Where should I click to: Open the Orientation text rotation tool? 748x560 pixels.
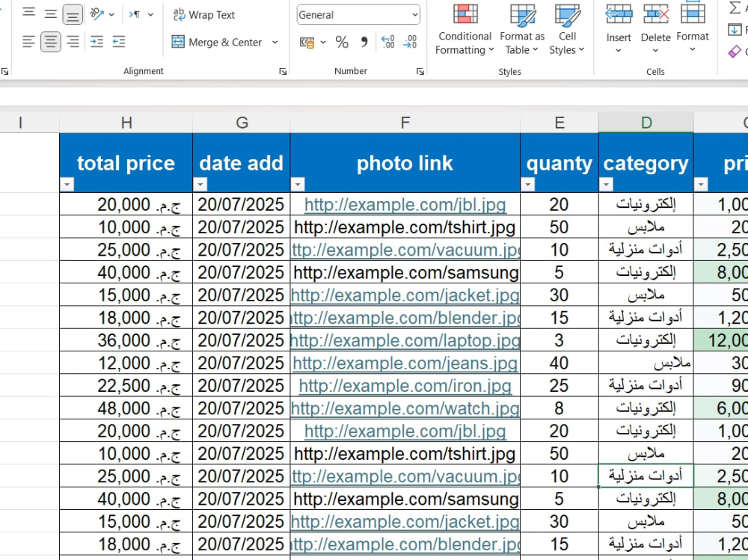pyautogui.click(x=97, y=14)
